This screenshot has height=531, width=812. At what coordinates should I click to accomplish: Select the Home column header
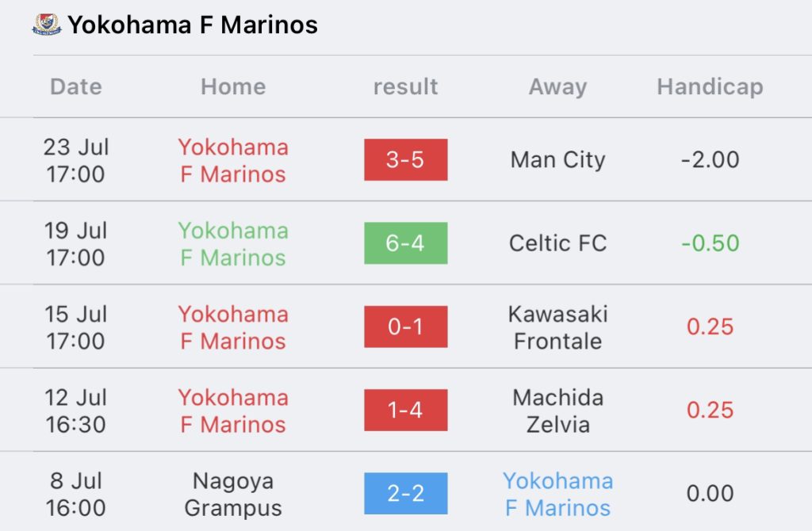point(233,86)
